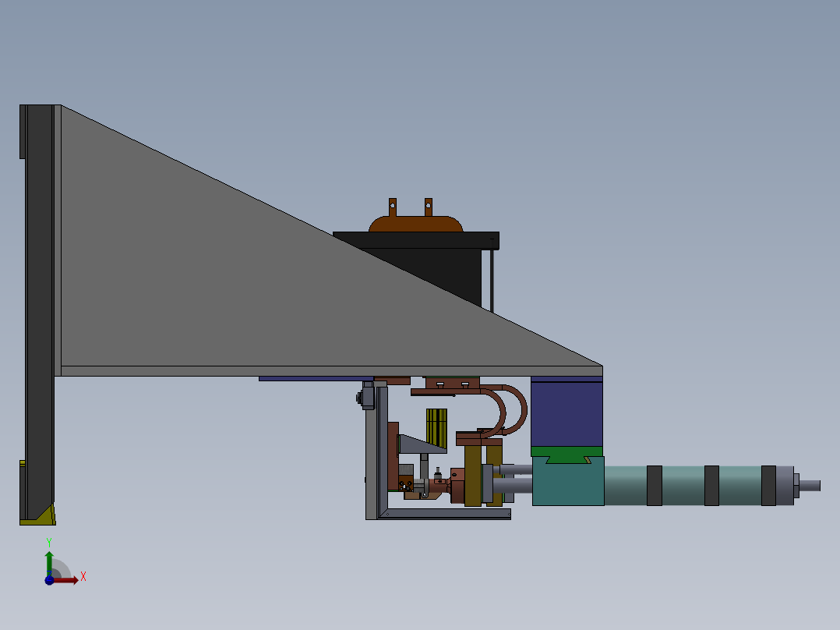The width and height of the screenshot is (840, 630).
Task: Select the tall black vertical column on the left
Action: (x=39, y=311)
